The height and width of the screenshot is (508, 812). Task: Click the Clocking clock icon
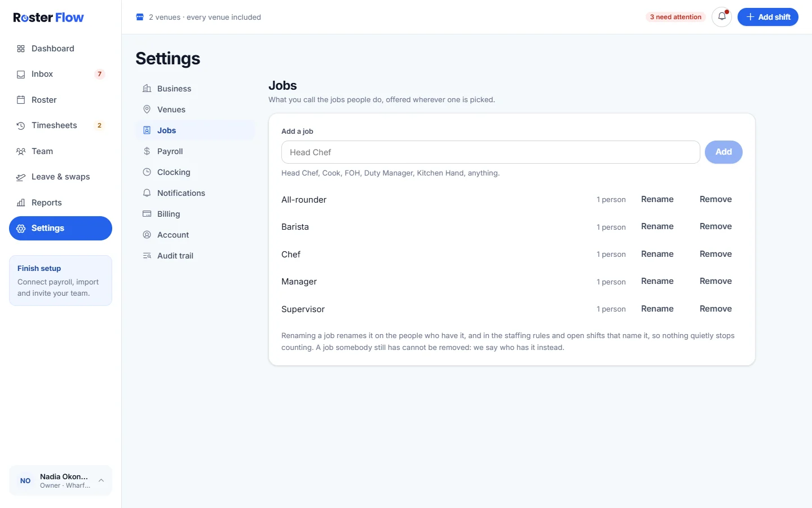(x=147, y=172)
